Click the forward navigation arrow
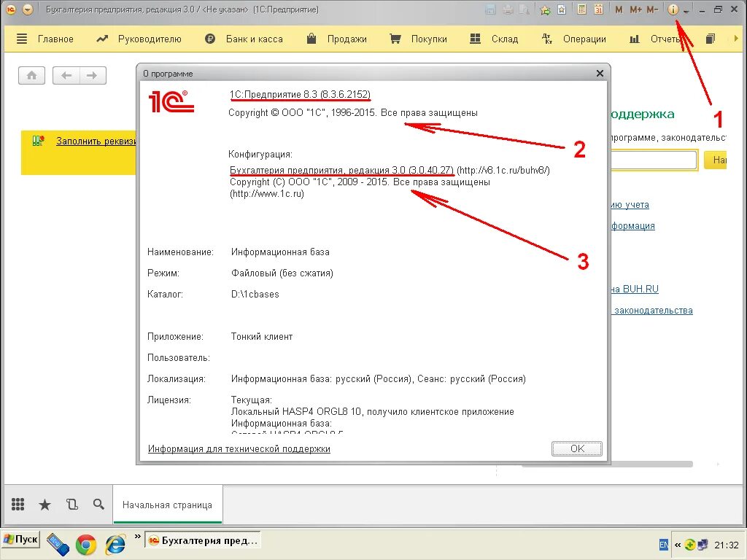 (x=93, y=75)
